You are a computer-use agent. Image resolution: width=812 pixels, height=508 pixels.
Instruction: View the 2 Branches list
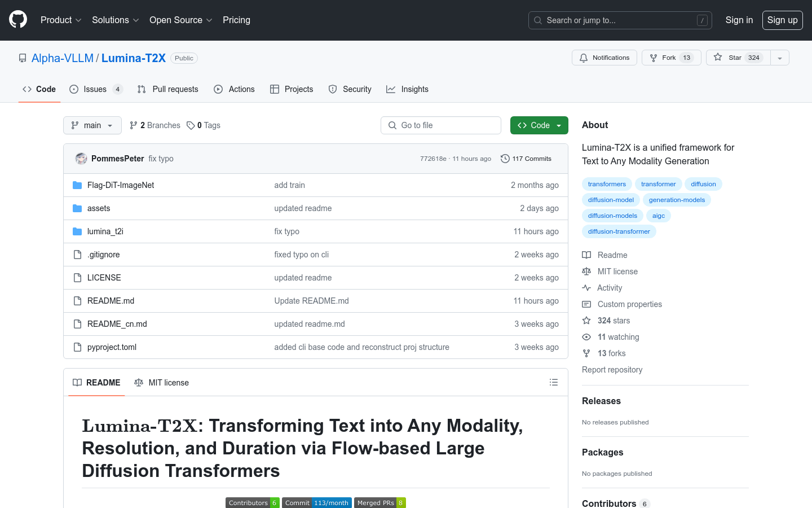155,125
